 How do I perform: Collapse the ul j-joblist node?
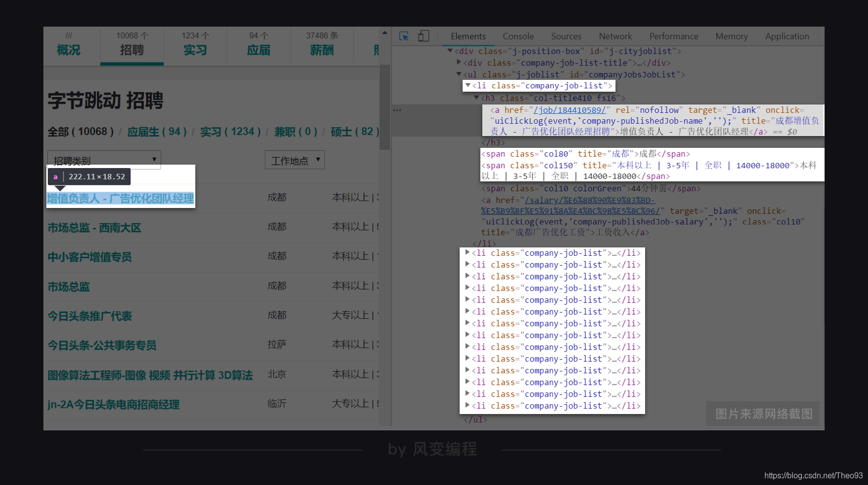point(459,74)
